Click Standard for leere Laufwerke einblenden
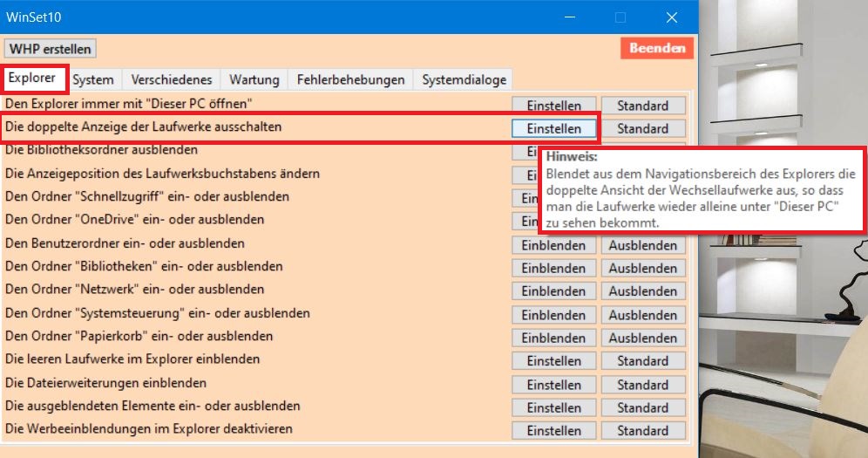This screenshot has height=458, width=868. (643, 361)
